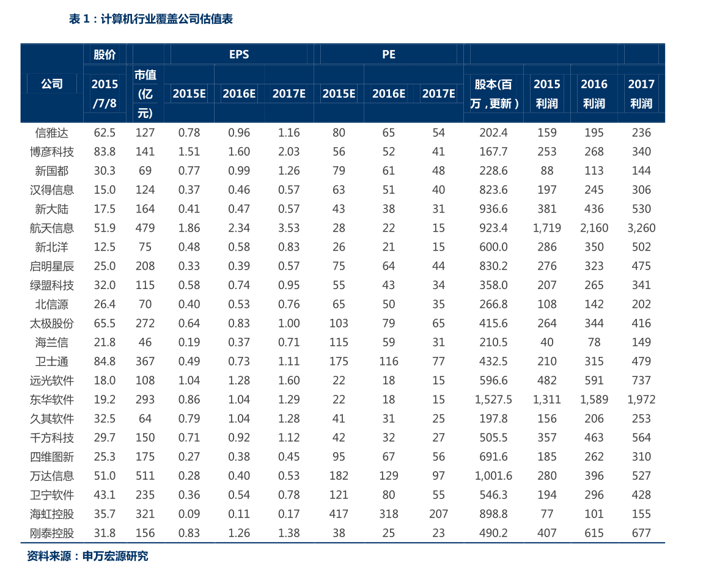The image size is (728, 575).
Task: Select the PE group header
Action: [389, 55]
